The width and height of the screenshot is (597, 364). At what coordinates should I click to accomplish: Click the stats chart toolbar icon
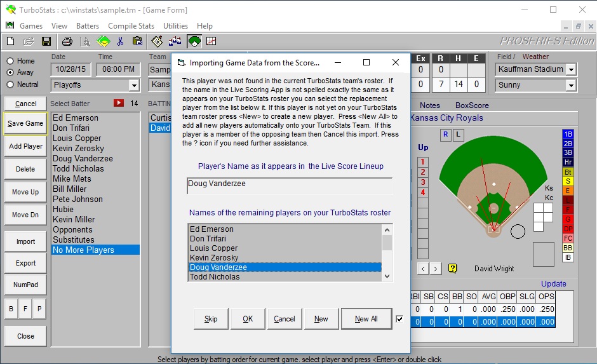(211, 41)
